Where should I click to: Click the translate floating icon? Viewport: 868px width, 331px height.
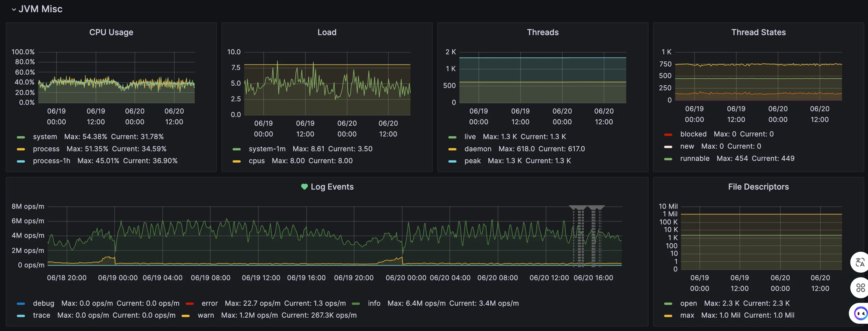tap(860, 262)
